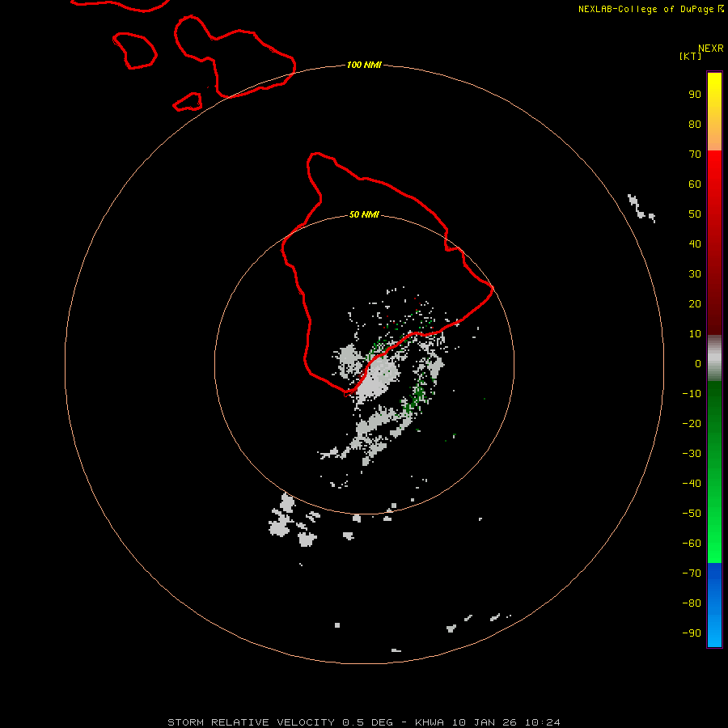Click the -20 value on the velocity scale

click(692, 423)
